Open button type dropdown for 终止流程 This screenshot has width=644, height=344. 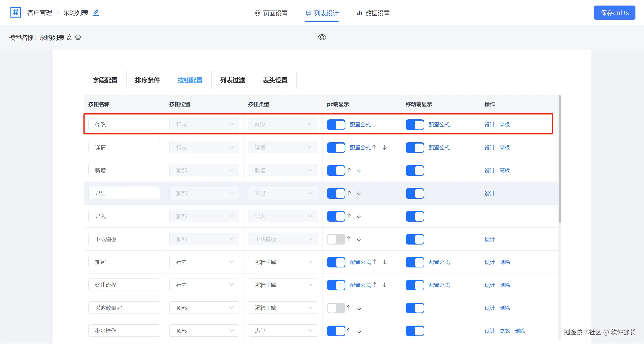(x=283, y=285)
